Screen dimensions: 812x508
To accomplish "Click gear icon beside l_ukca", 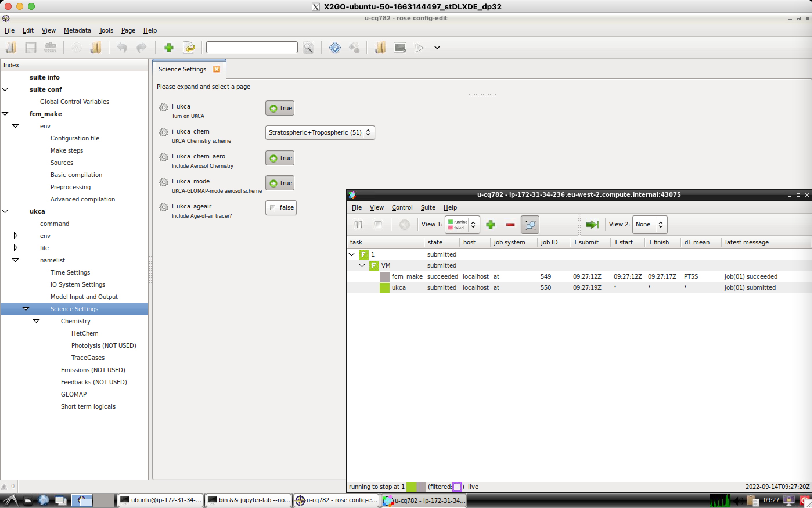I will pyautogui.click(x=164, y=107).
